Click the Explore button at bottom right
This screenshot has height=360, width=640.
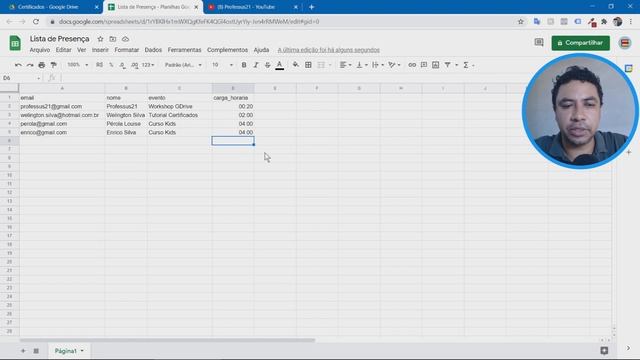pyautogui.click(x=604, y=351)
